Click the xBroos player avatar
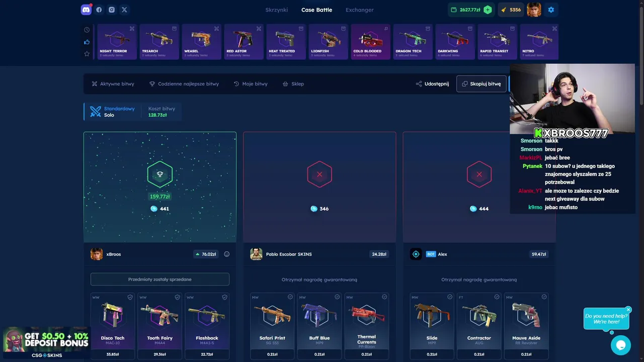Image resolution: width=644 pixels, height=362 pixels. pyautogui.click(x=97, y=254)
